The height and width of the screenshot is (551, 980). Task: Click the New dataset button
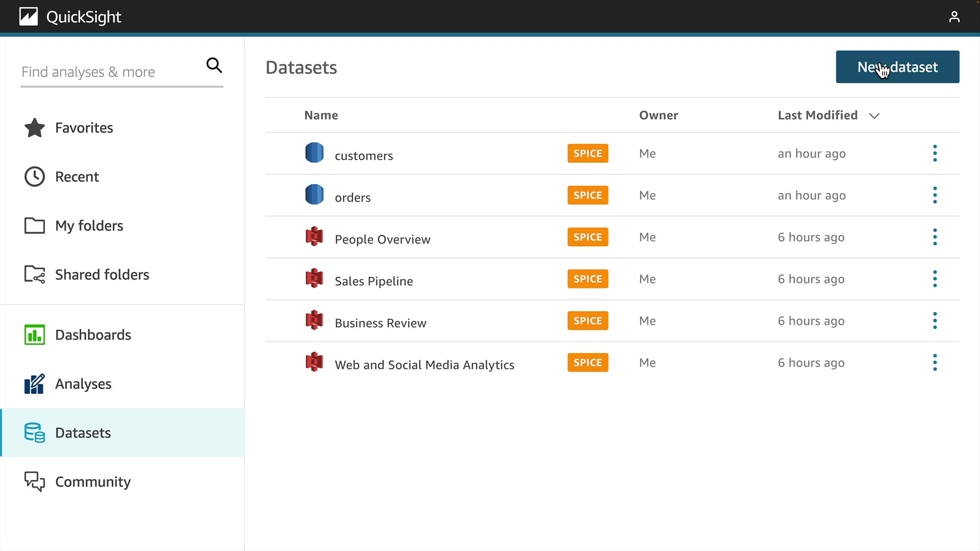tap(897, 67)
